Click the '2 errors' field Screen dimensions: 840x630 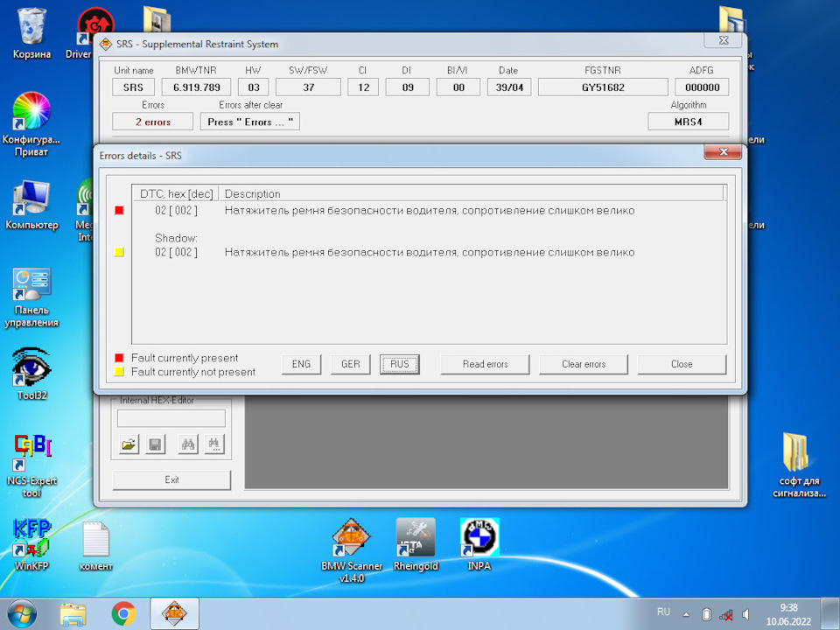click(152, 122)
